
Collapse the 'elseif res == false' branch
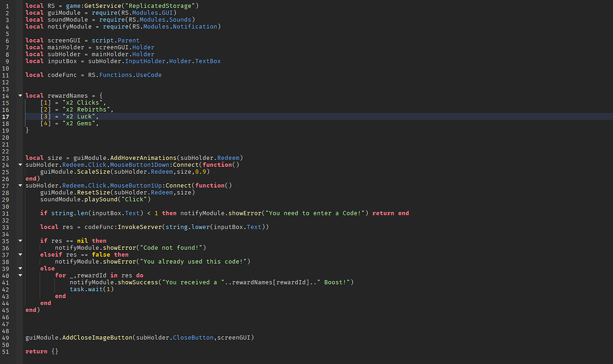pyautogui.click(x=20, y=254)
